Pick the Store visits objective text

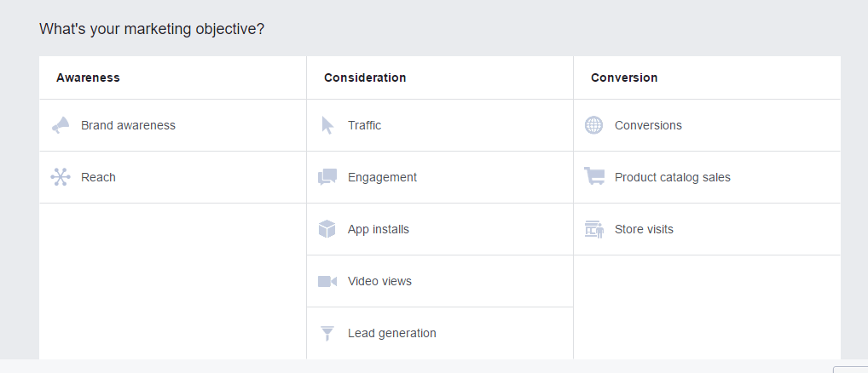pyautogui.click(x=644, y=229)
